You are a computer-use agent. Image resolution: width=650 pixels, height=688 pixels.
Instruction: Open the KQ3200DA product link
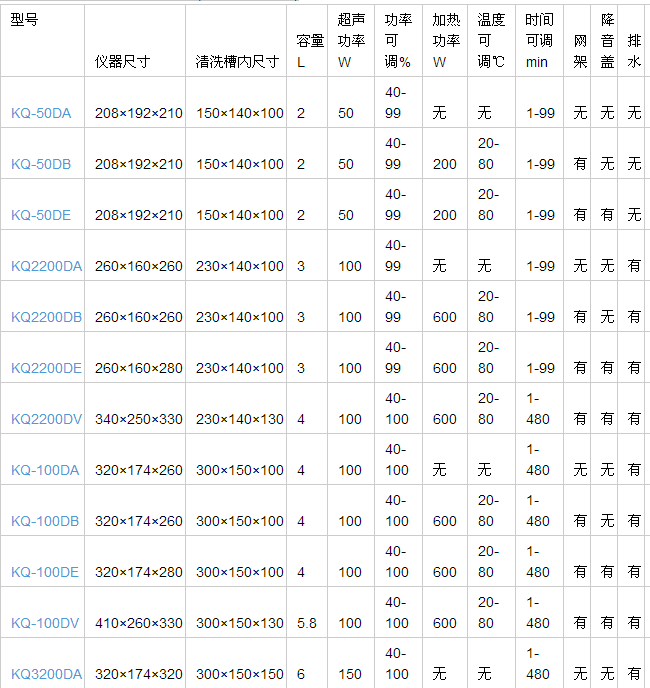(x=46, y=674)
